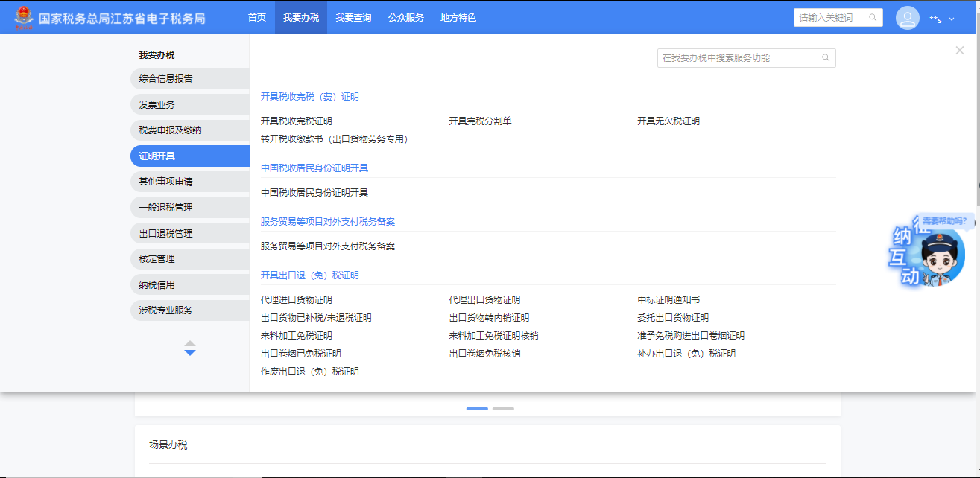Open 代理出口货物证明 link

point(484,300)
